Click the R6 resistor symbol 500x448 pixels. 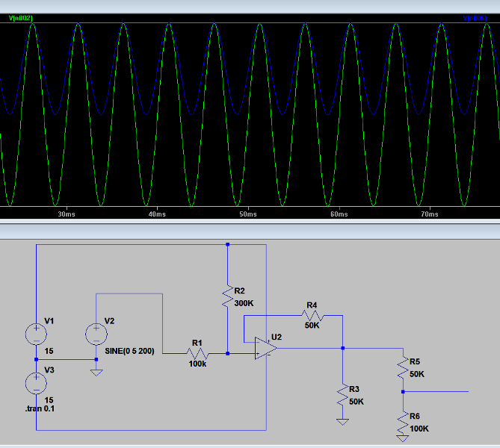[403, 422]
